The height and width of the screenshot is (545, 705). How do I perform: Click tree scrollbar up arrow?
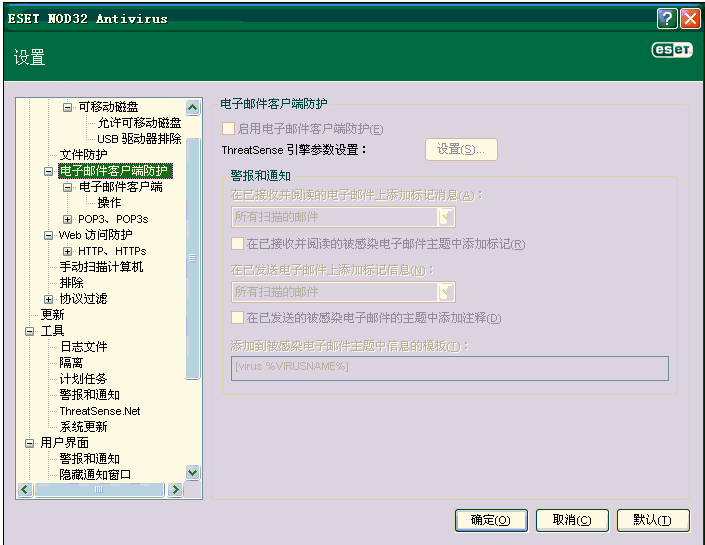tap(193, 108)
